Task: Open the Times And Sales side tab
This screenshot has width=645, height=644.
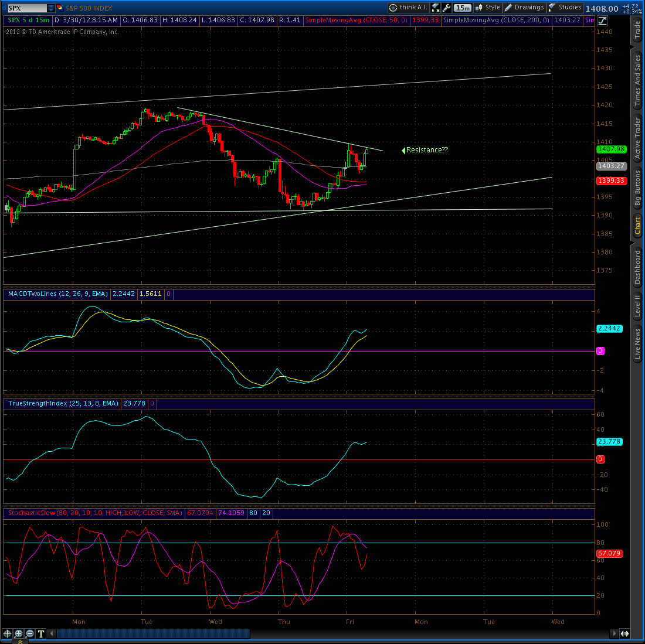Action: point(637,80)
